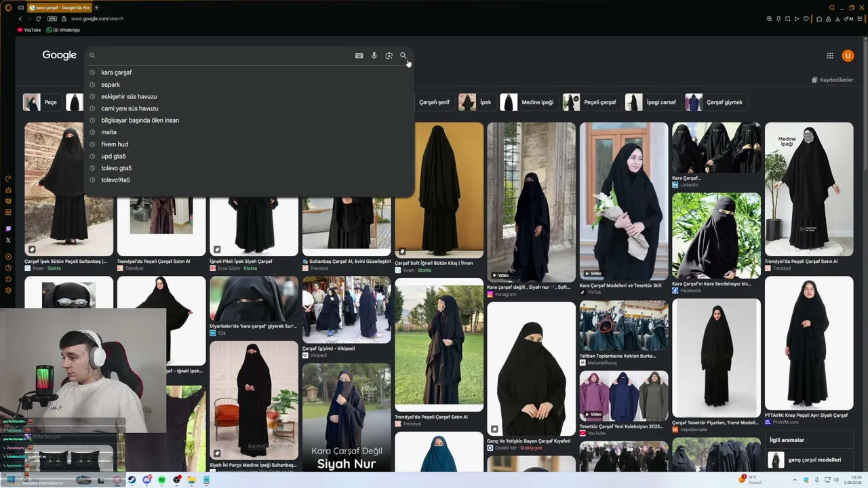Viewport: 868px width, 488px height.
Task: Open the YouTube bookmark
Action: [29, 30]
